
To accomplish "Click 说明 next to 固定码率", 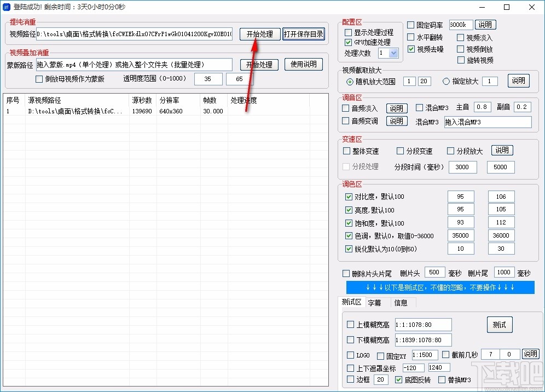I will (x=486, y=24).
